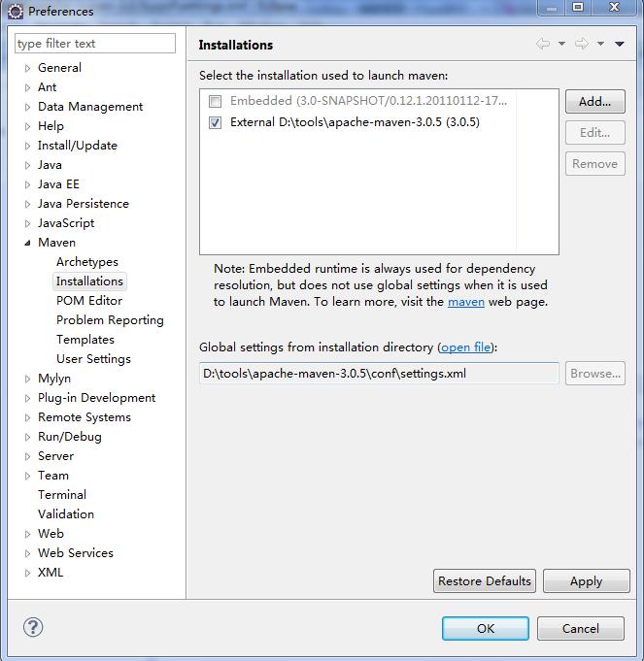Expand the Install/Update node
The height and width of the screenshot is (661, 644).
(27, 146)
